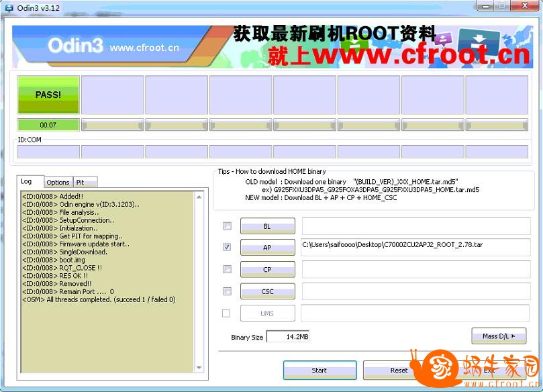Viewport: 543px width, 392px height.
Task: Click the www.cfroot.cn text in Odin3 banner
Action: point(144,48)
